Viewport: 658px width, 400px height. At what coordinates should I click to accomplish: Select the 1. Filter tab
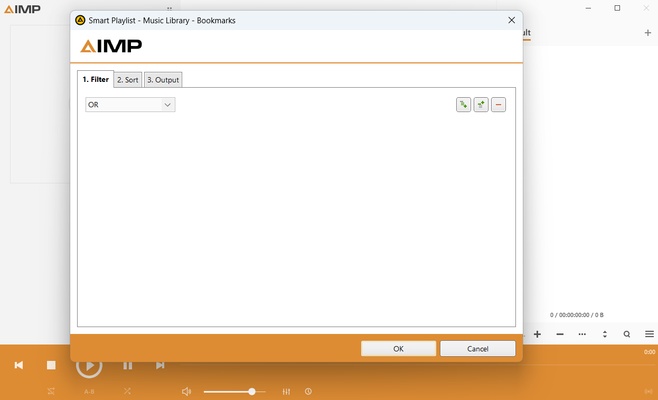[x=96, y=79]
